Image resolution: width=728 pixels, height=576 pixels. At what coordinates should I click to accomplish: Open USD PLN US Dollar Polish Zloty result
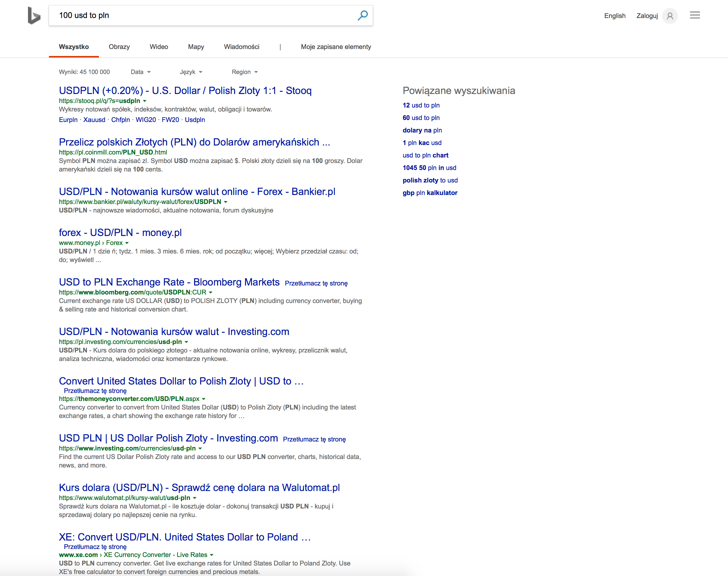168,438
